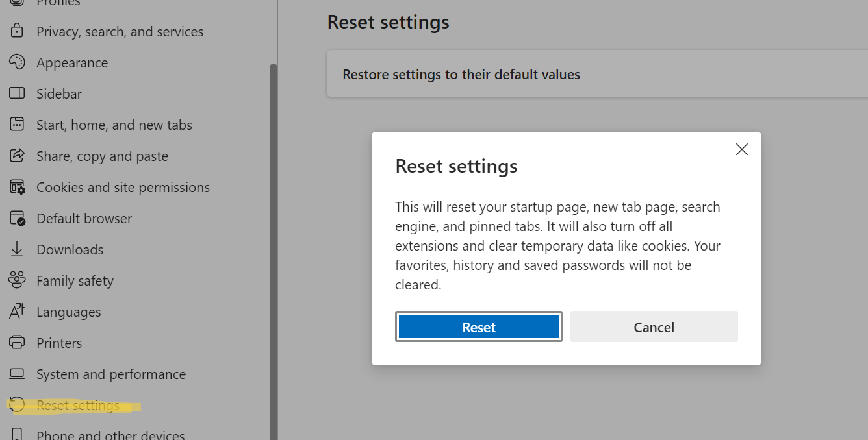Select Start, home, and new tabs
Viewport: 868px width, 440px height.
pos(114,125)
